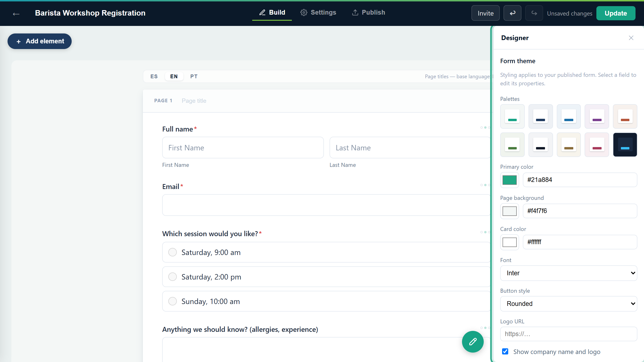This screenshot has height=362, width=644.
Task: Switch to the Settings tab
Action: [318, 12]
